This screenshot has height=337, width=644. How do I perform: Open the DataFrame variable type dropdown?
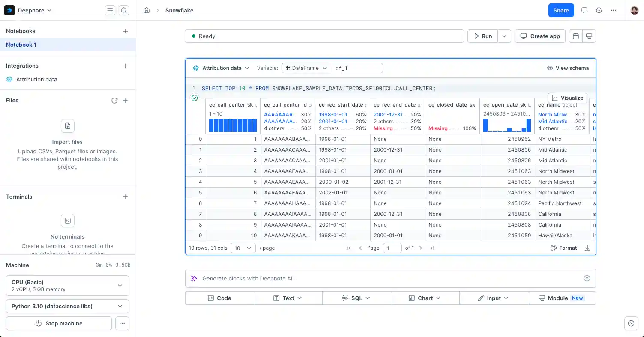click(x=306, y=68)
